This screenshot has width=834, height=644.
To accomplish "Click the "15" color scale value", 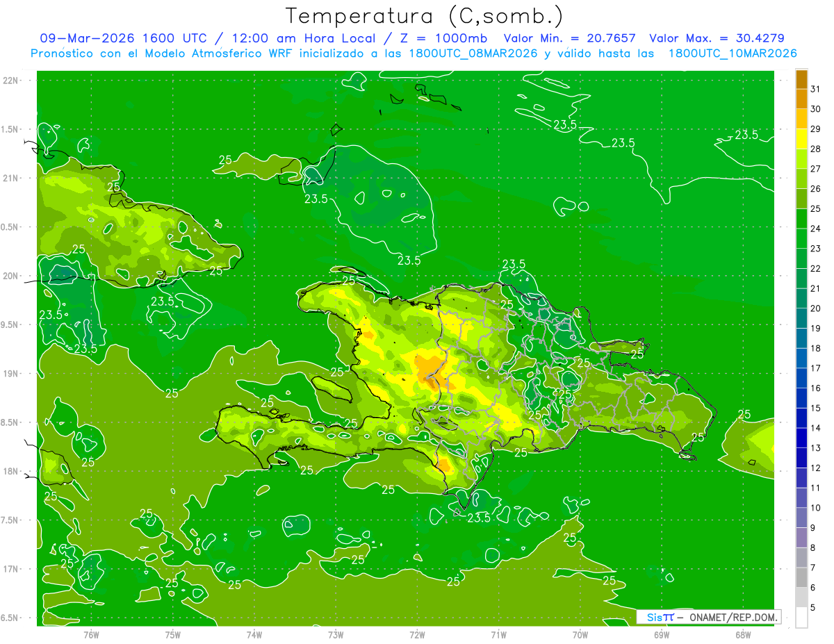I will 816,408.
